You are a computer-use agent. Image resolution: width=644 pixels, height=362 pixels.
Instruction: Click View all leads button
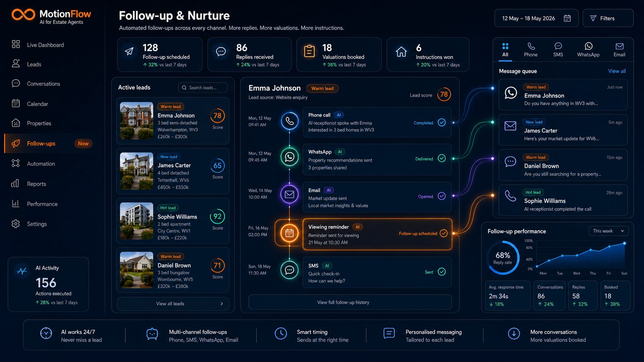click(173, 304)
